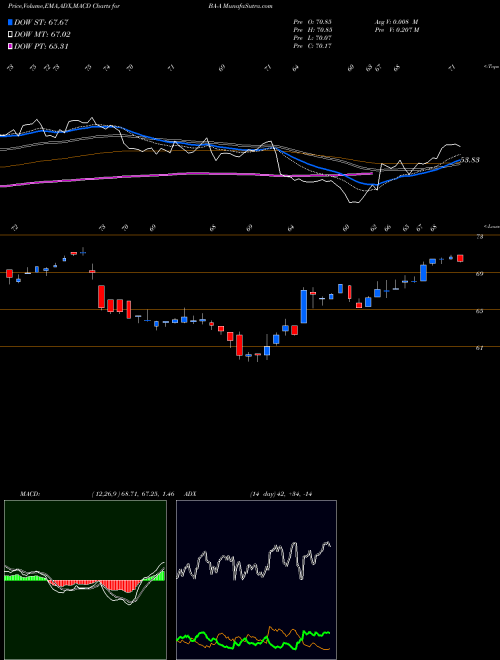Click the 65 price axis label
The image size is (500, 660).
(479, 311)
